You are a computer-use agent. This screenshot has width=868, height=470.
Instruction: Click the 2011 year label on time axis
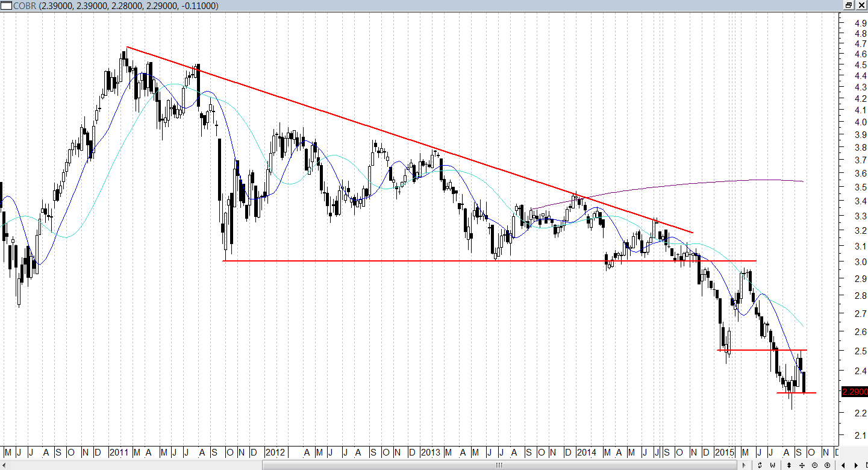[119, 452]
